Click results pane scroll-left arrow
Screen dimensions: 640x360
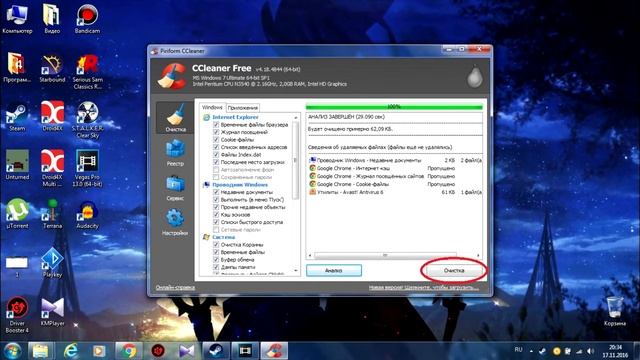(310, 256)
